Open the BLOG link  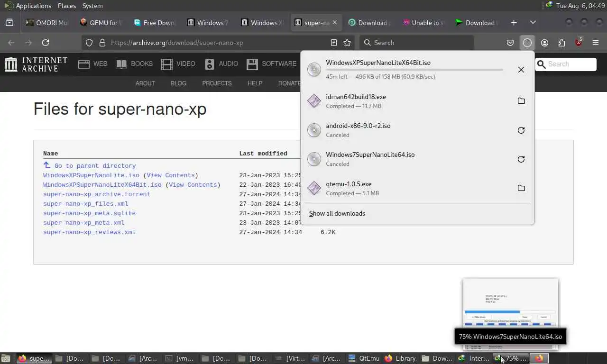point(178,83)
